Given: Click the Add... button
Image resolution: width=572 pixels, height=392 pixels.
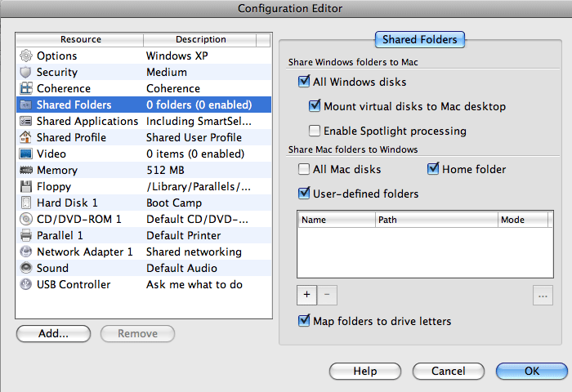Looking at the screenshot, I should click(53, 333).
